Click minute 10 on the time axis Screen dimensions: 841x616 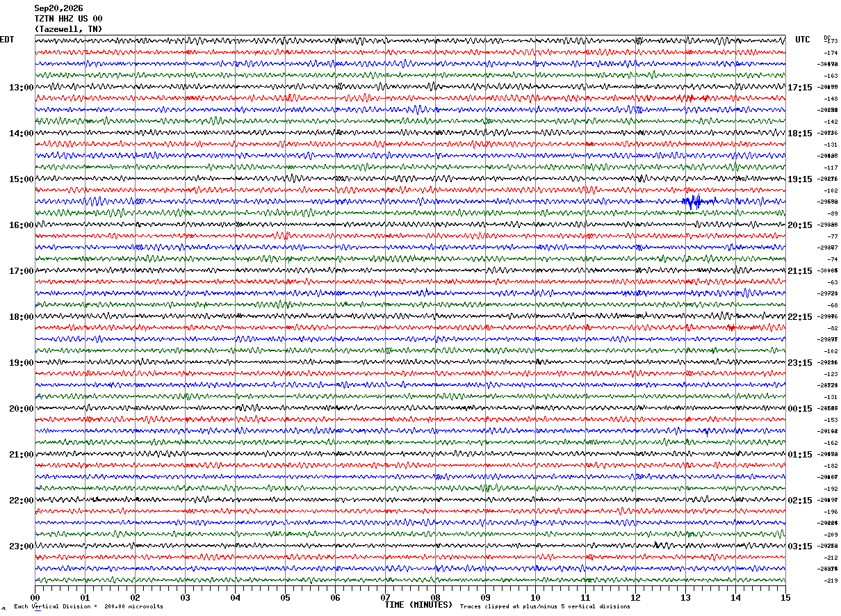535,597
